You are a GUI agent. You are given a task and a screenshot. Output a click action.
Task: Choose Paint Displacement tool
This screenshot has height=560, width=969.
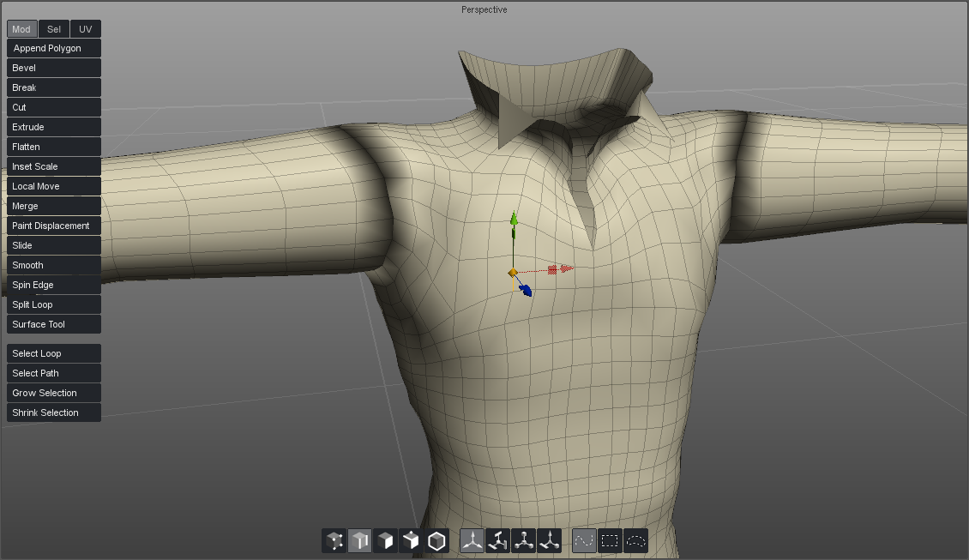coord(54,226)
